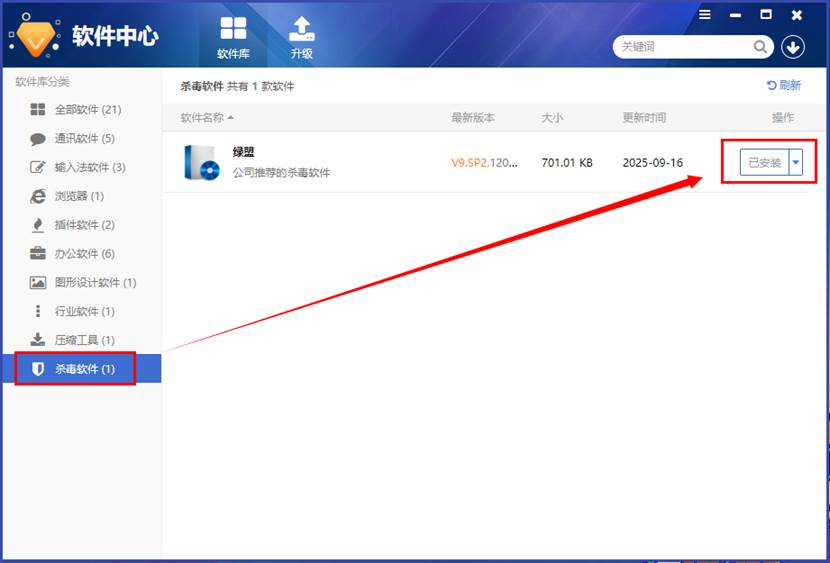Click the search magnifier icon
Screen dimensions: 830x563
coord(761,47)
